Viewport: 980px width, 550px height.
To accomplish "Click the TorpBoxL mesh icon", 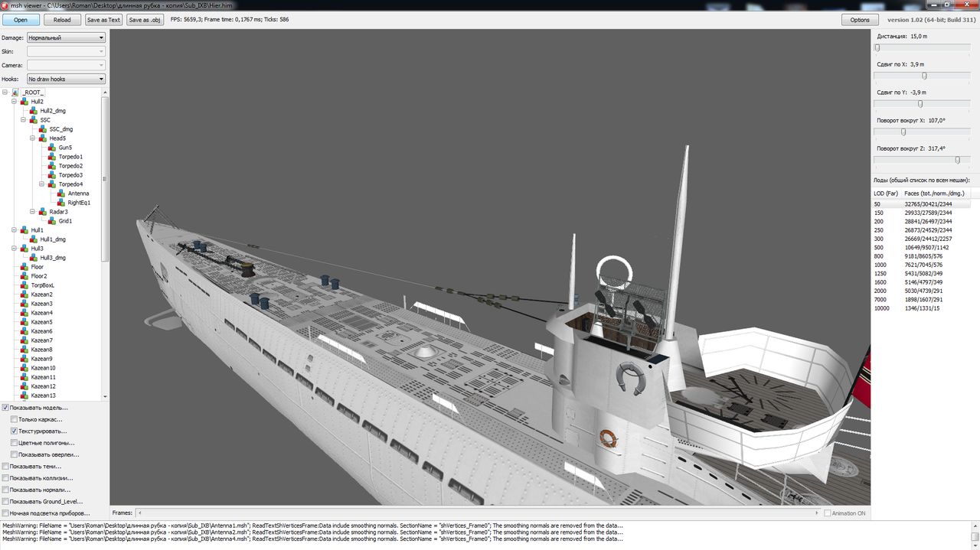I will [x=24, y=285].
